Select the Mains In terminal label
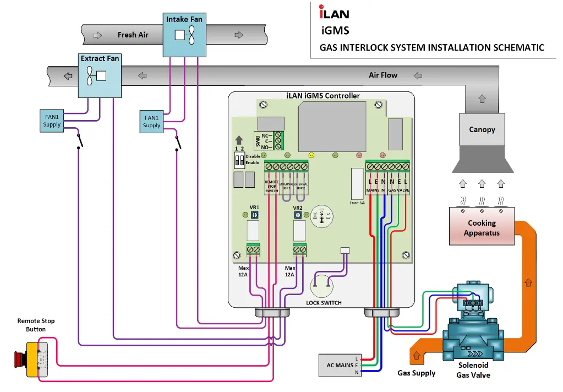This screenshot has height=392, width=563. click(376, 190)
